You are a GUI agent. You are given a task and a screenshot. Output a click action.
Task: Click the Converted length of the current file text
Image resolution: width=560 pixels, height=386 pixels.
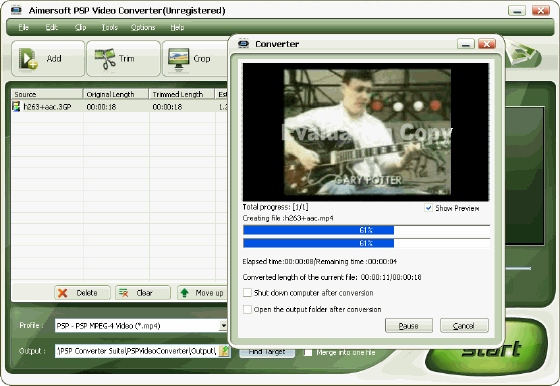coord(332,277)
